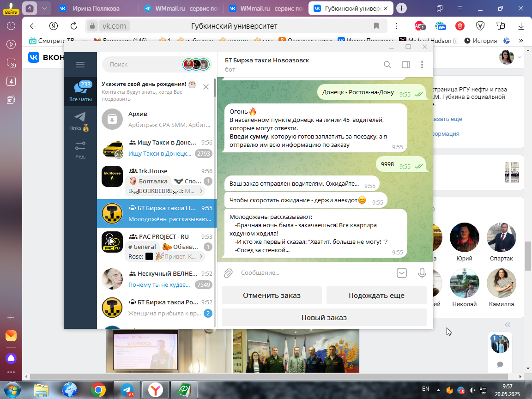Open the VK profile avatar dropdown

click(x=510, y=57)
